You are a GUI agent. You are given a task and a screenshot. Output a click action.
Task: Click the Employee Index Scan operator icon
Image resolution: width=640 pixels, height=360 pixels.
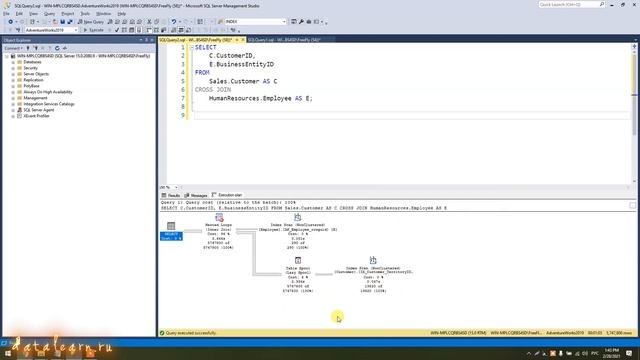[x=298, y=218]
